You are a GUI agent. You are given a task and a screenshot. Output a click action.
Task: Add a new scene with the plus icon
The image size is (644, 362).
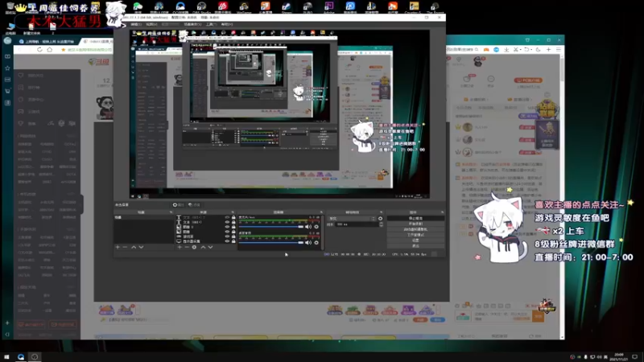click(x=118, y=247)
